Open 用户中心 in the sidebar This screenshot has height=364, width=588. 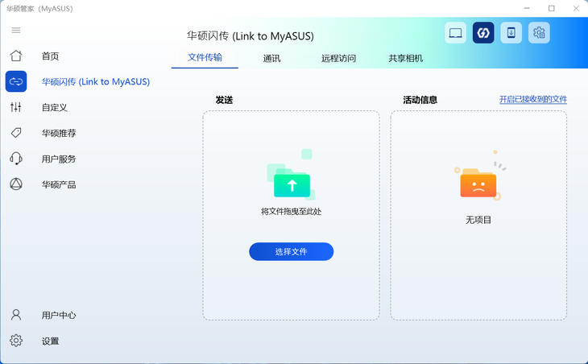point(59,315)
